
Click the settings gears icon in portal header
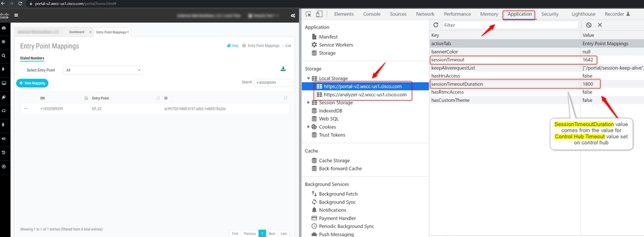pyautogui.click(x=293, y=15)
